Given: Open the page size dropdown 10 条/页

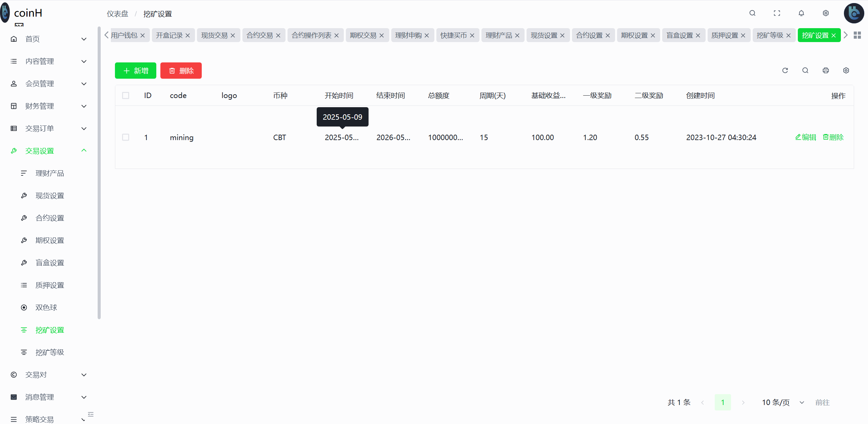Looking at the screenshot, I should [x=776, y=402].
